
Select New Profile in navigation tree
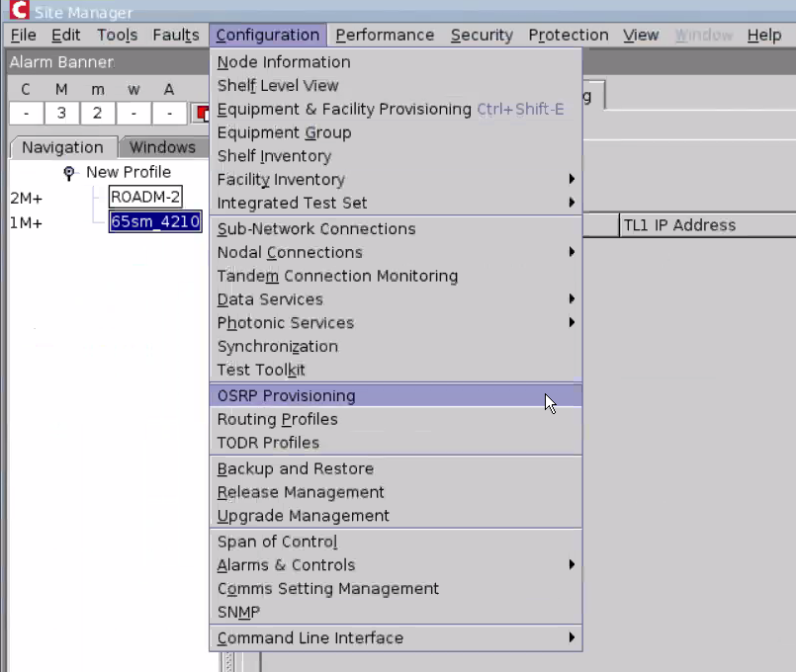coord(129,172)
